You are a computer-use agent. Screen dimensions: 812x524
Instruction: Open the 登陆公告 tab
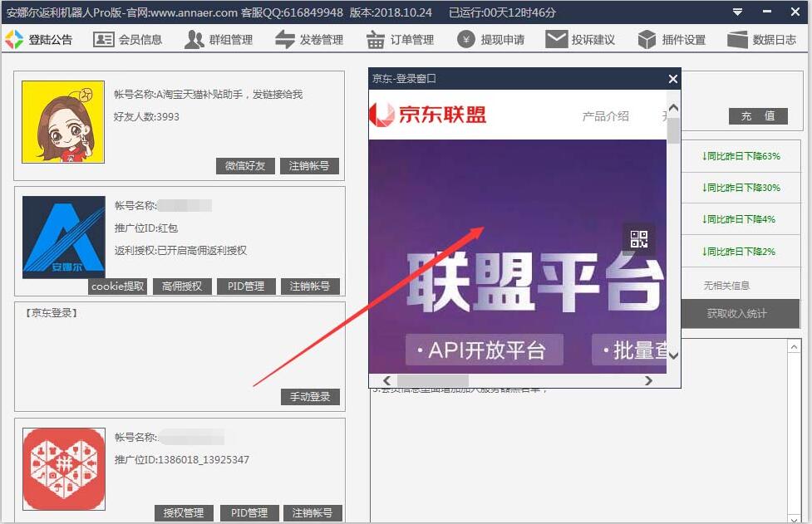39,39
